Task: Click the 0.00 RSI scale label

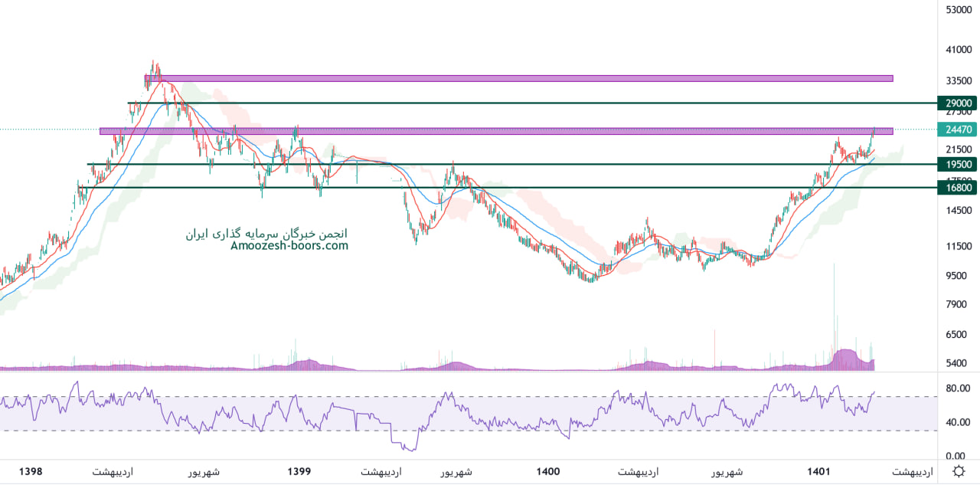Action: [958, 456]
